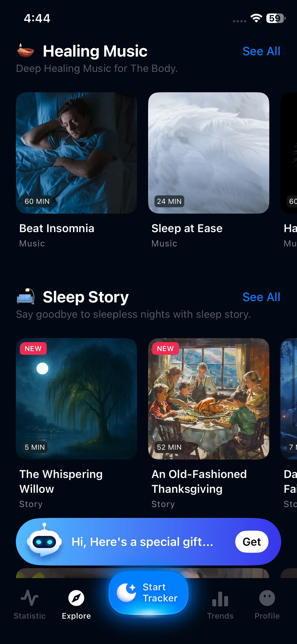
Task: Tap the Explore compass icon
Action: tap(76, 598)
